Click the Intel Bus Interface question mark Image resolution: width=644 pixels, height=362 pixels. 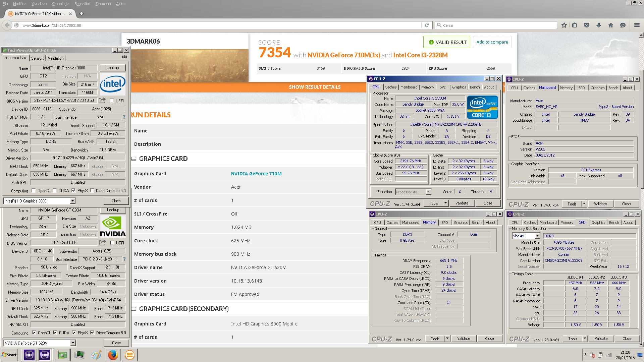(x=124, y=117)
